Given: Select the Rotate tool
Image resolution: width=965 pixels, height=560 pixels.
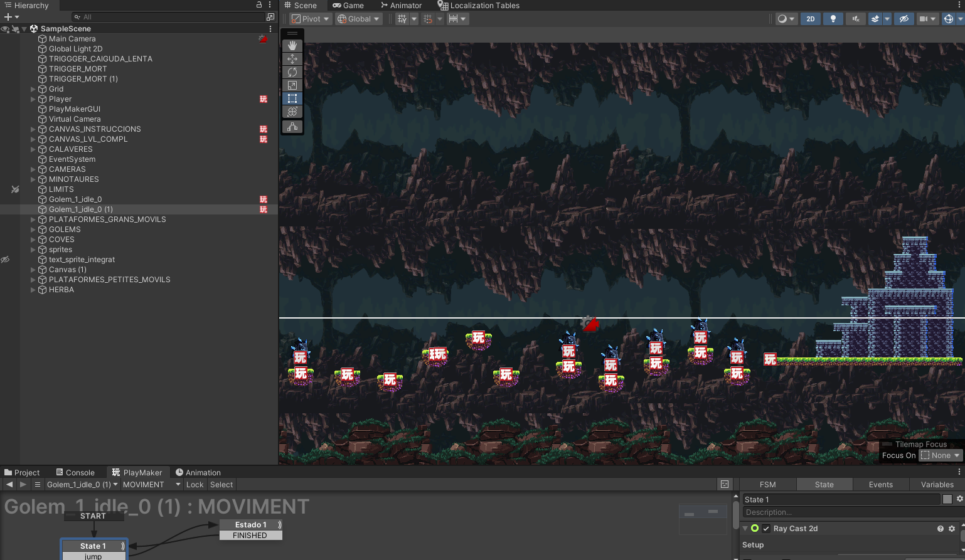Looking at the screenshot, I should (292, 72).
